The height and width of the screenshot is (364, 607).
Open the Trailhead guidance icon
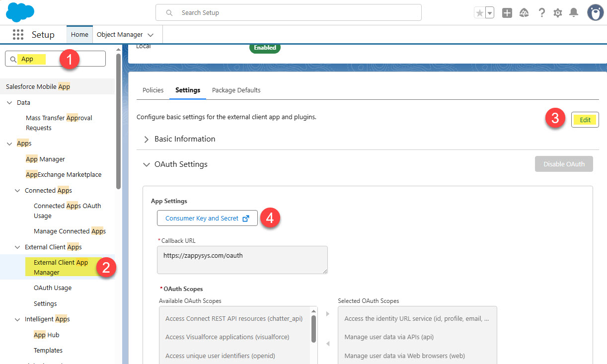[x=524, y=13]
